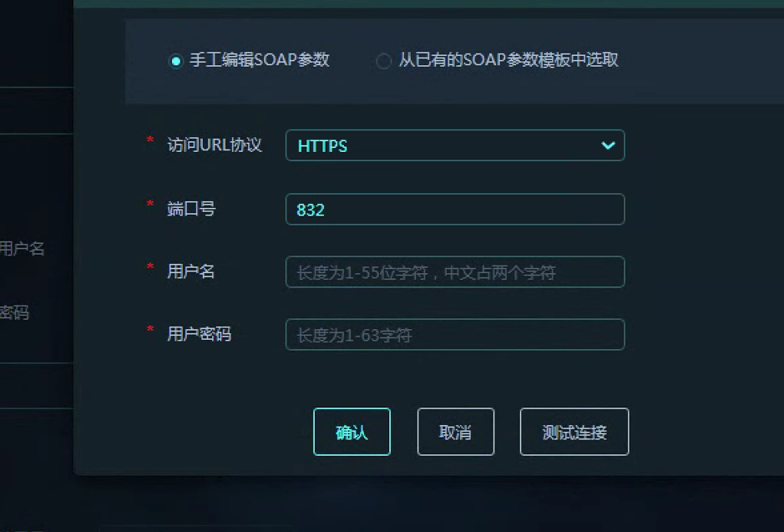
Task: Click the 端口号 field label
Action: (191, 209)
